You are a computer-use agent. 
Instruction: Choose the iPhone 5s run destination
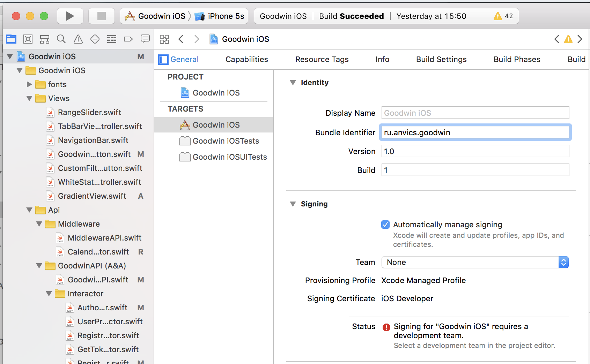coord(219,16)
